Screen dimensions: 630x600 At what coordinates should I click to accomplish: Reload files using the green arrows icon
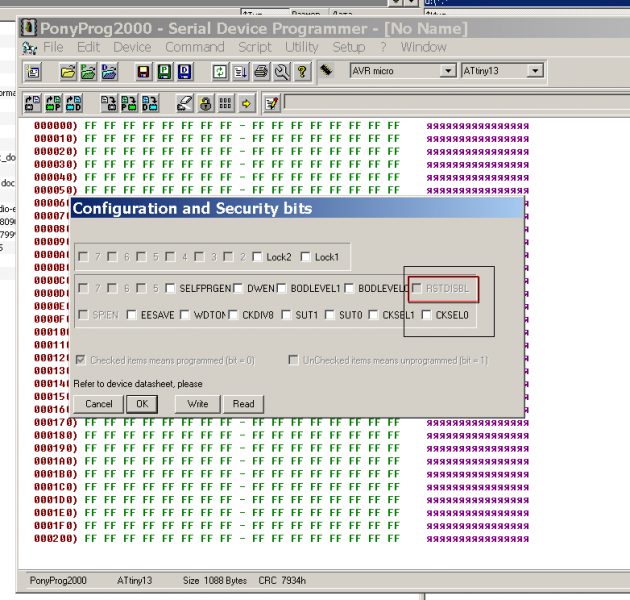[220, 72]
